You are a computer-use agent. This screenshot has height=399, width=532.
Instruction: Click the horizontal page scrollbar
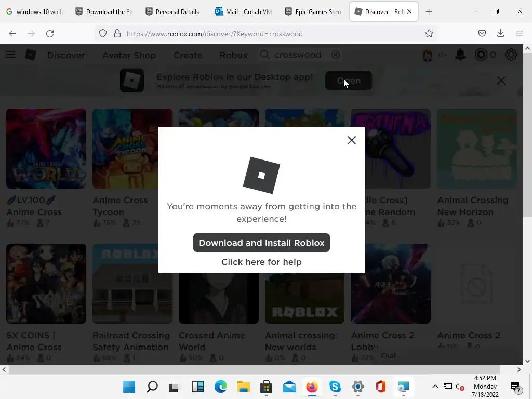coord(254,369)
